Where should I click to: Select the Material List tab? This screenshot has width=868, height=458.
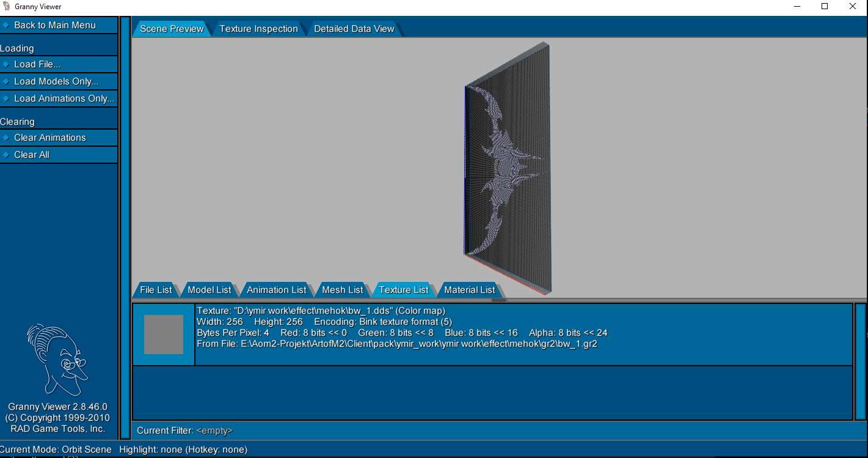coord(469,290)
